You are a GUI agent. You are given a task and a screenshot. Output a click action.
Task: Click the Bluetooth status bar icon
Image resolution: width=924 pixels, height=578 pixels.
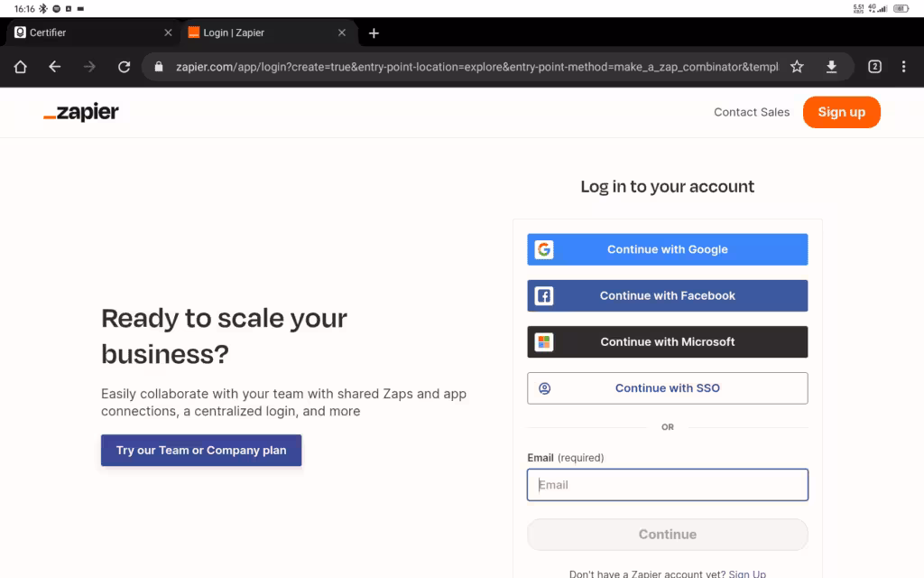(x=43, y=9)
